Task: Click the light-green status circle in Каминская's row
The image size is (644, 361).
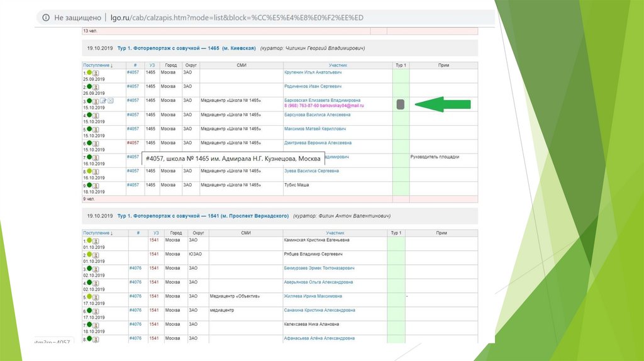Action: pyautogui.click(x=89, y=240)
